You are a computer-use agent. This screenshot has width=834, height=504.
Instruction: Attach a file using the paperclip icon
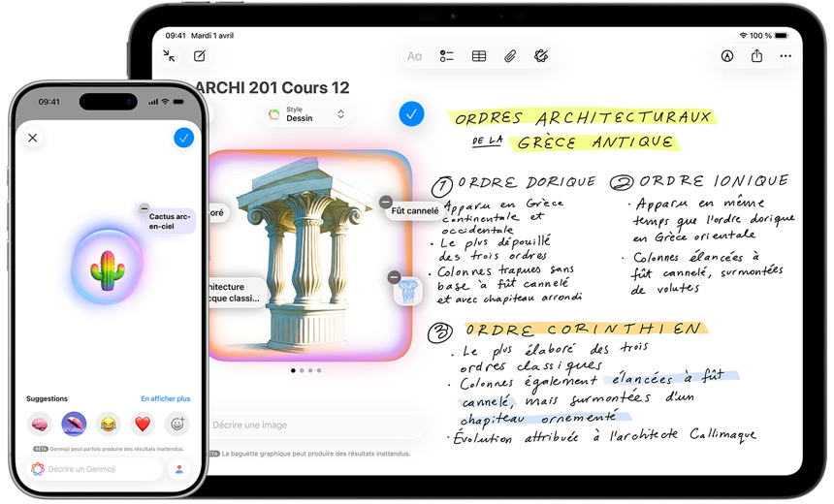click(x=510, y=56)
